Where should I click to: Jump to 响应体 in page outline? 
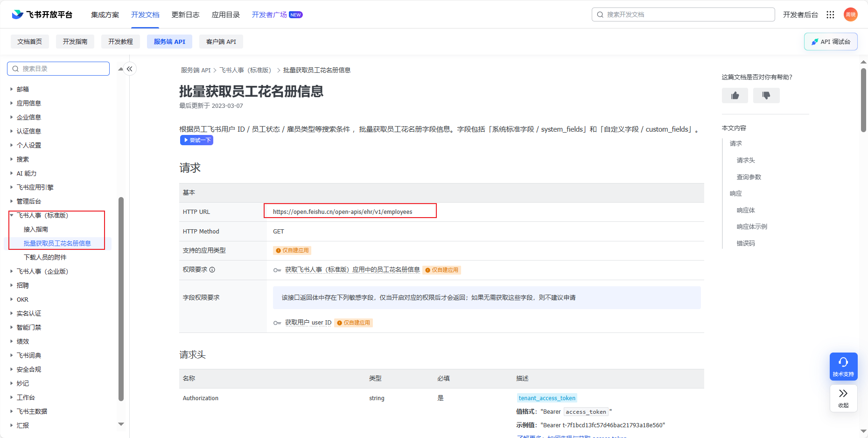point(746,210)
